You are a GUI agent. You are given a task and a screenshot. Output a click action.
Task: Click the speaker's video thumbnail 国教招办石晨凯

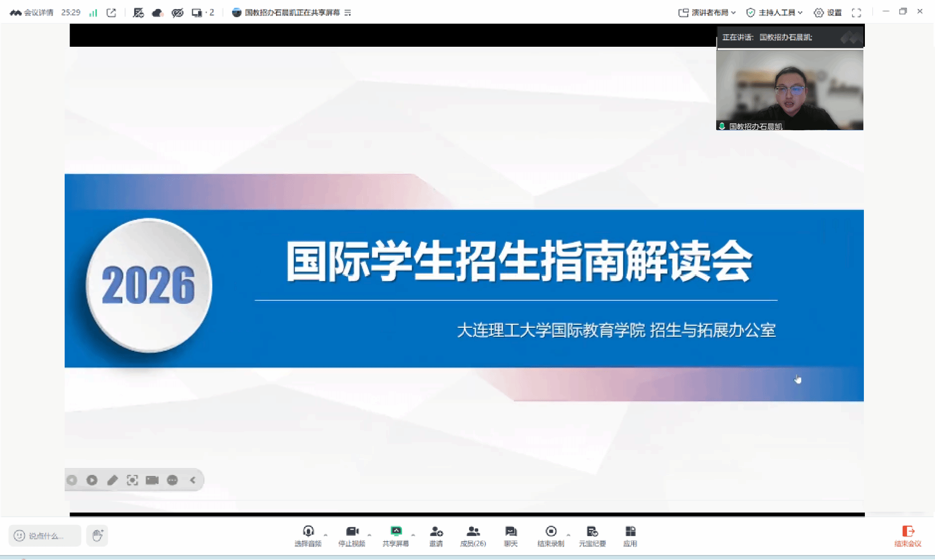pos(790,90)
